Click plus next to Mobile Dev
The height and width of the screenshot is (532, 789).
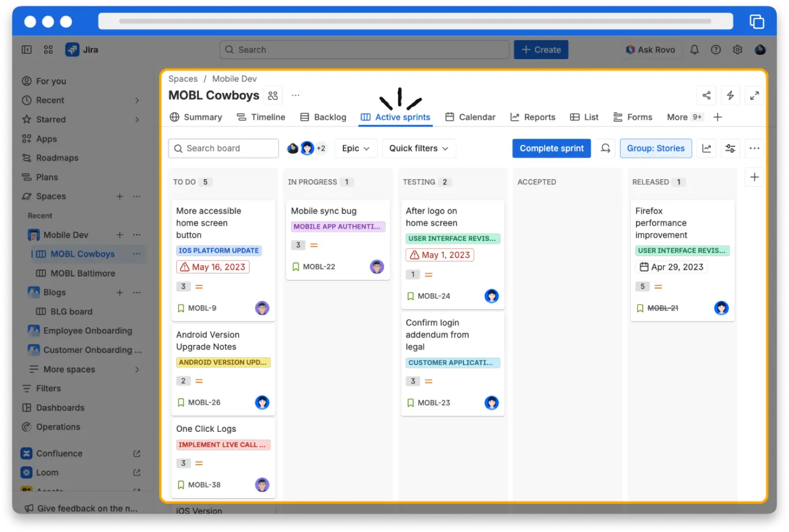(119, 234)
